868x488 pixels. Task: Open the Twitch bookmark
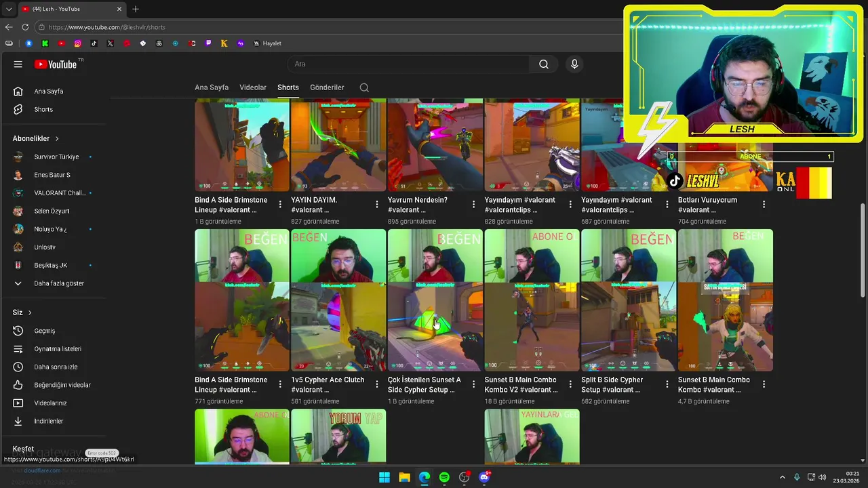[x=208, y=43]
